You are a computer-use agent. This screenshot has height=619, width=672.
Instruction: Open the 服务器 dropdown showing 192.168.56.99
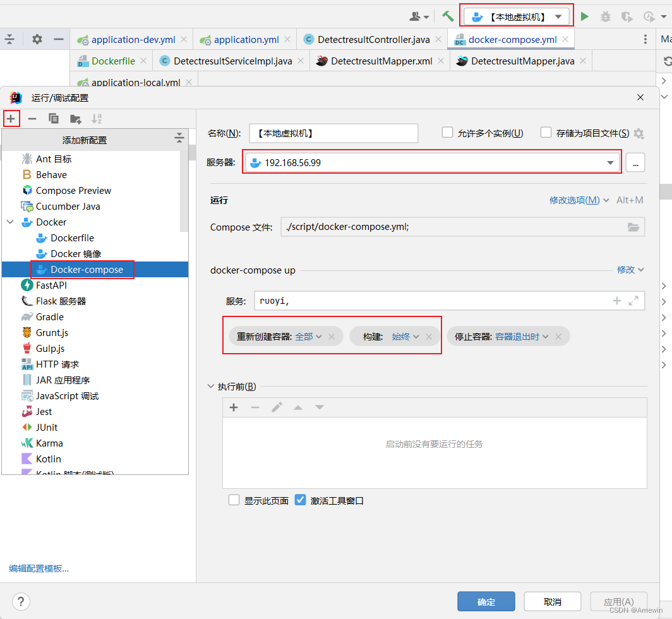(x=610, y=162)
